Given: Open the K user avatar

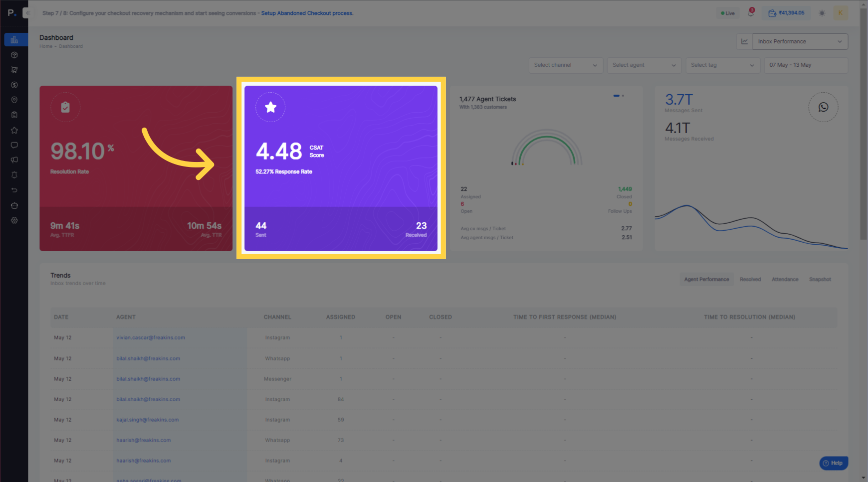Looking at the screenshot, I should [841, 13].
